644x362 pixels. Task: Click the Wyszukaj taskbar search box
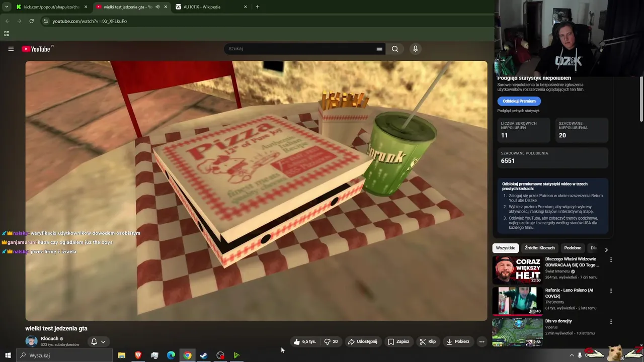(64, 355)
